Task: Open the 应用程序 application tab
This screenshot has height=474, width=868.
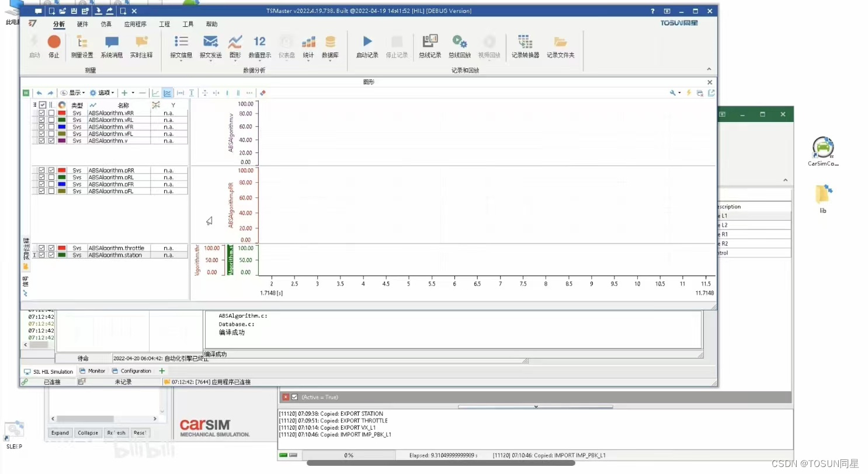Action: 135,24
